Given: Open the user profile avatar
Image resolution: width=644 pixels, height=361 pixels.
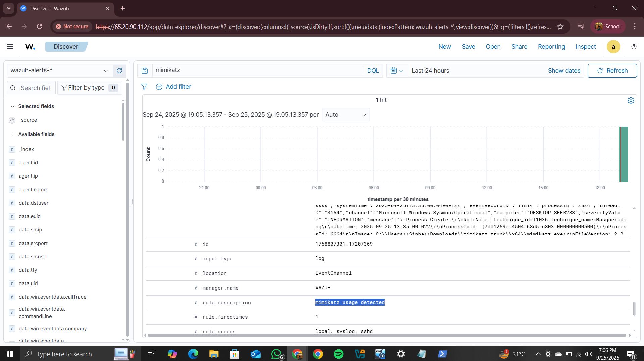Looking at the screenshot, I should point(613,47).
